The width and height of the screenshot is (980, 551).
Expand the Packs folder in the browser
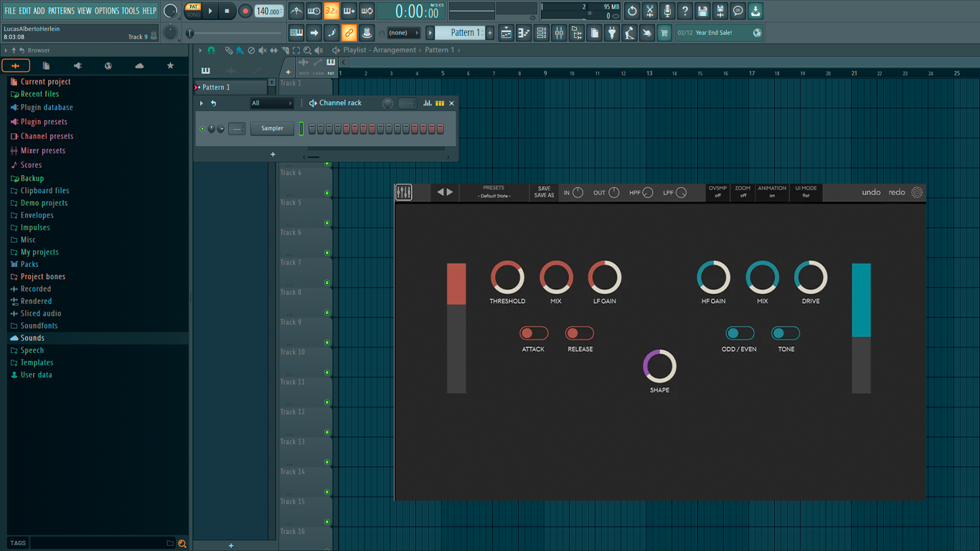tap(29, 264)
